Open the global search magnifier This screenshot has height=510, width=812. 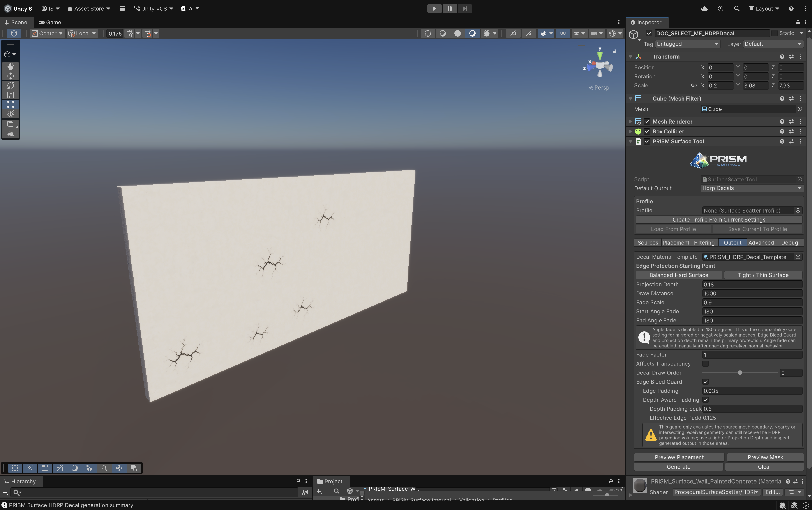736,8
